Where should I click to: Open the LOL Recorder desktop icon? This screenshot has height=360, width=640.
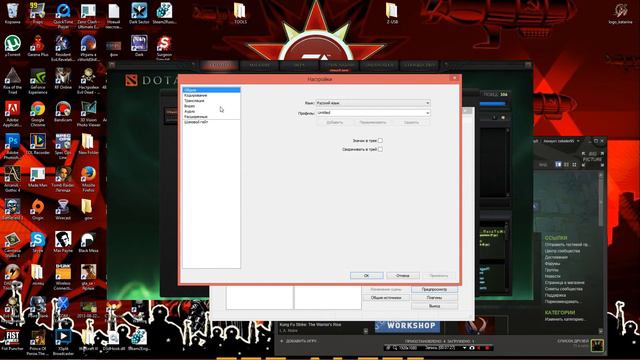coord(38,144)
